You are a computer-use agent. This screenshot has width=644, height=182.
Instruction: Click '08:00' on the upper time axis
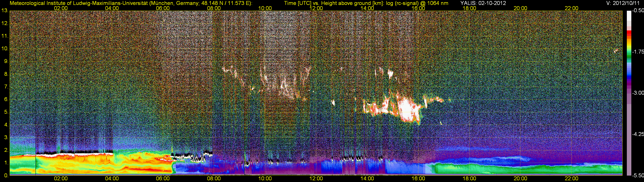[x=214, y=8]
